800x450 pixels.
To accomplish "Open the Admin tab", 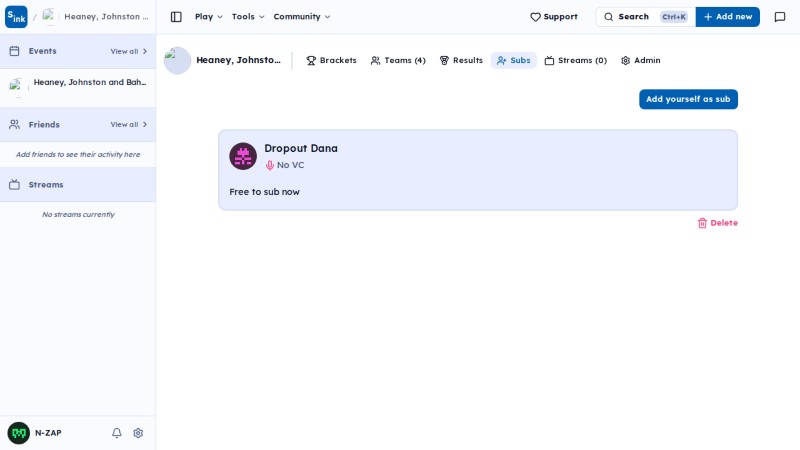I will point(641,60).
